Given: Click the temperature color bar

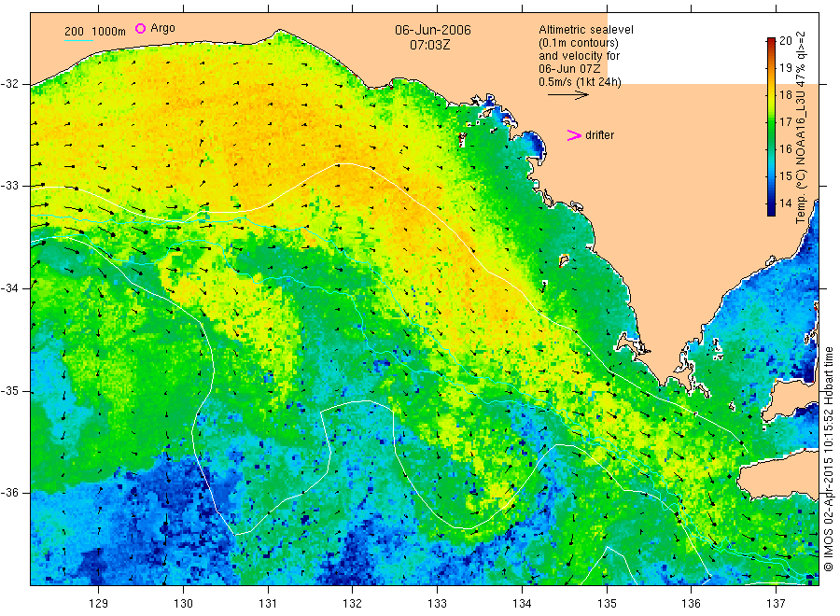Looking at the screenshot, I should (x=771, y=127).
